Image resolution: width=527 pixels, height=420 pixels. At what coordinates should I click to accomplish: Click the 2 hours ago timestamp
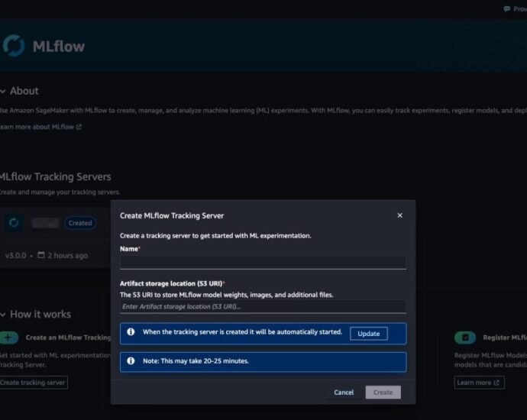tap(67, 256)
